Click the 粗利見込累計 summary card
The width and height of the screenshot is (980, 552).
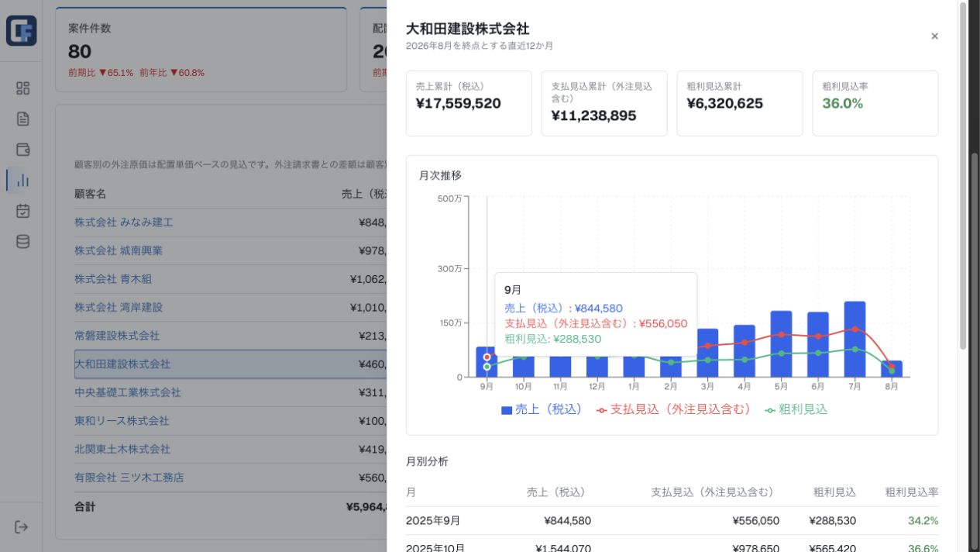(x=740, y=104)
